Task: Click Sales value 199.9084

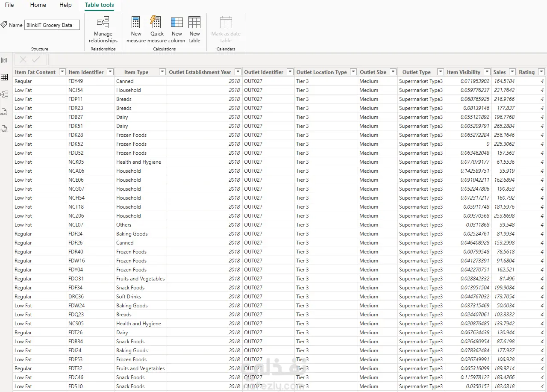Action: [x=504, y=288]
